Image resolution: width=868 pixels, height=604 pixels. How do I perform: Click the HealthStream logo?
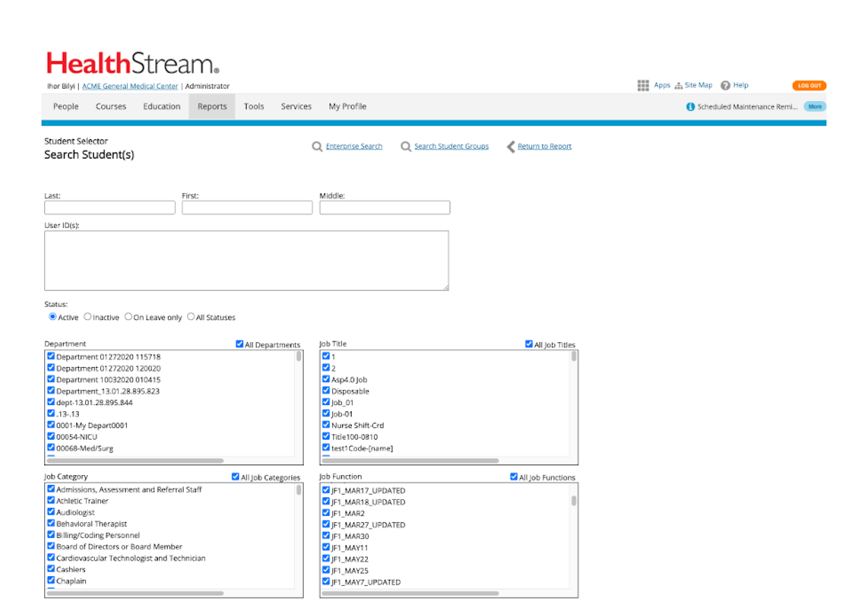132,63
